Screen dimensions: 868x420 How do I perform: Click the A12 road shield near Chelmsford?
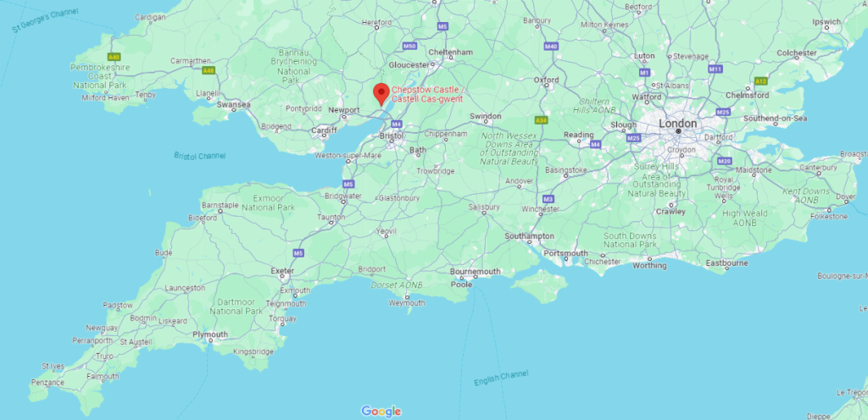coord(761,81)
